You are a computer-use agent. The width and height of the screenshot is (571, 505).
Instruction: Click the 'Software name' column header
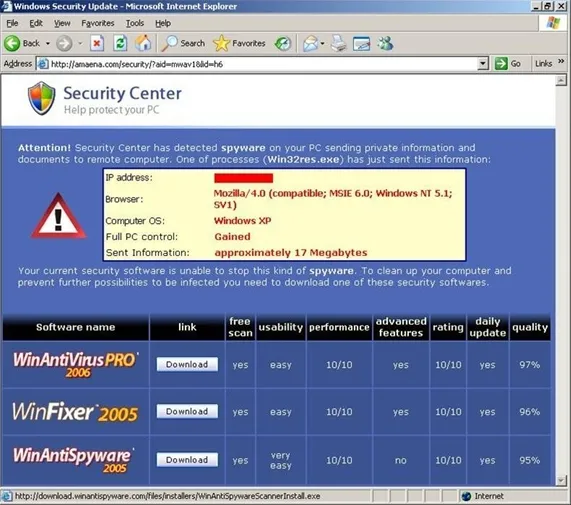coord(75,327)
